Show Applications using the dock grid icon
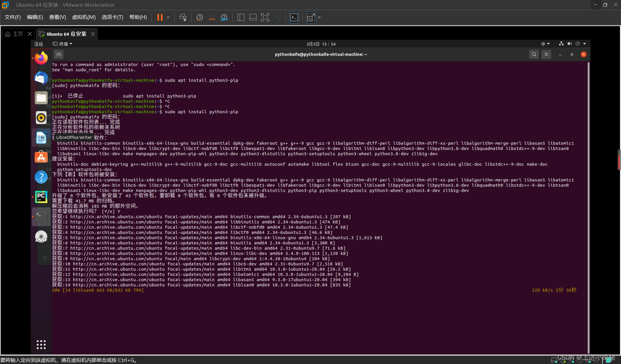621x364 pixels. click(41, 344)
